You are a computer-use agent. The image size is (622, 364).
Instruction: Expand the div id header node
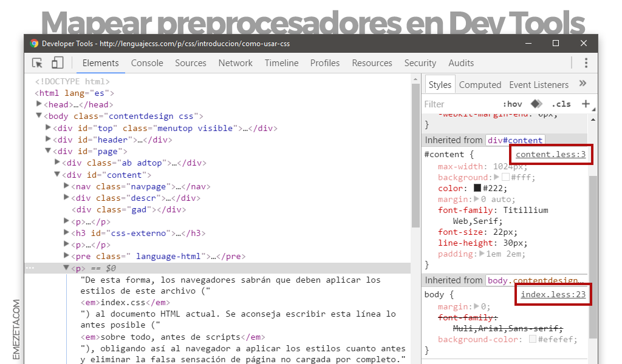click(x=48, y=139)
